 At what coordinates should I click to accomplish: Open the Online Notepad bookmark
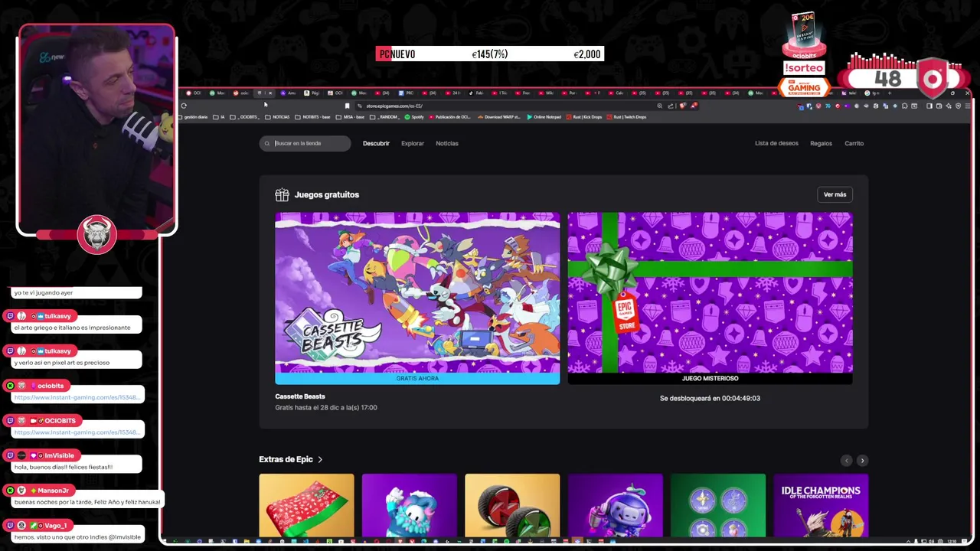[544, 117]
